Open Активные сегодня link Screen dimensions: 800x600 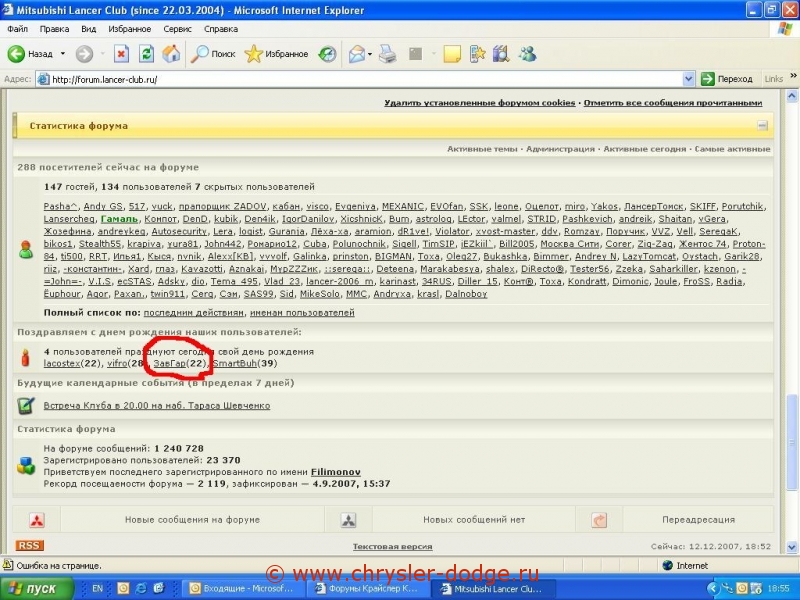(x=645, y=149)
